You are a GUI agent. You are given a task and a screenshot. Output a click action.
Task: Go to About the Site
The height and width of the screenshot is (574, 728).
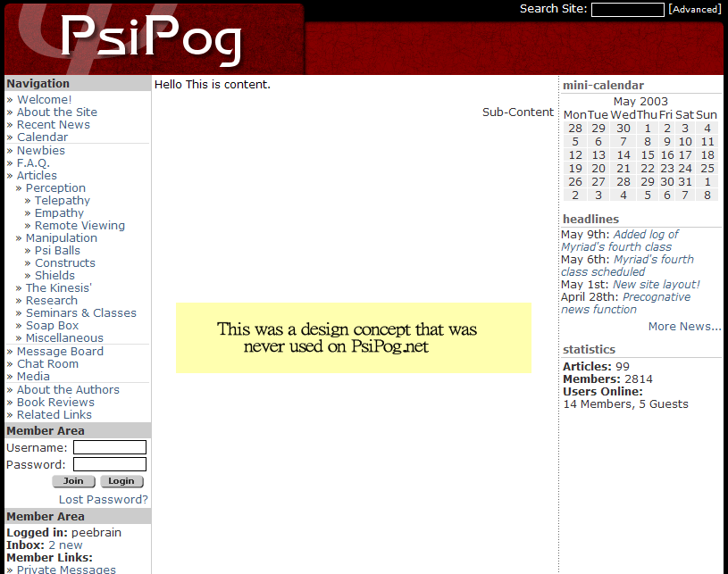click(x=57, y=112)
